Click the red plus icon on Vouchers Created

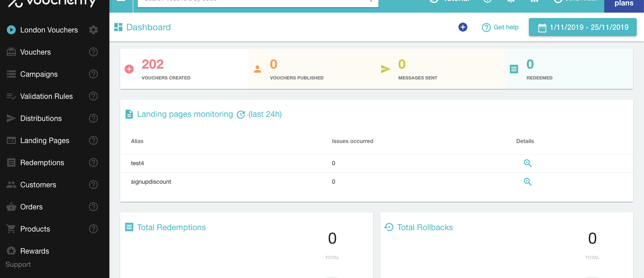(x=129, y=69)
